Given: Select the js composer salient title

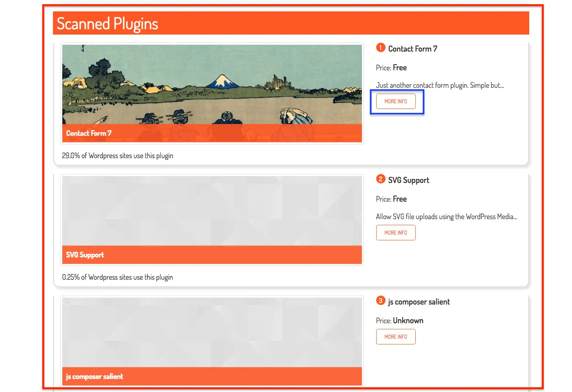Looking at the screenshot, I should 419,302.
